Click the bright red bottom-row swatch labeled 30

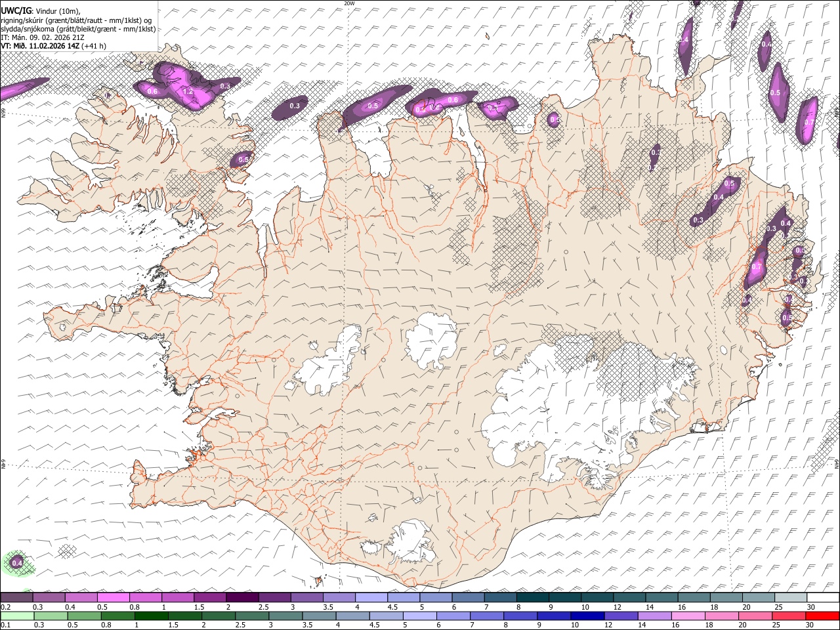823,616
